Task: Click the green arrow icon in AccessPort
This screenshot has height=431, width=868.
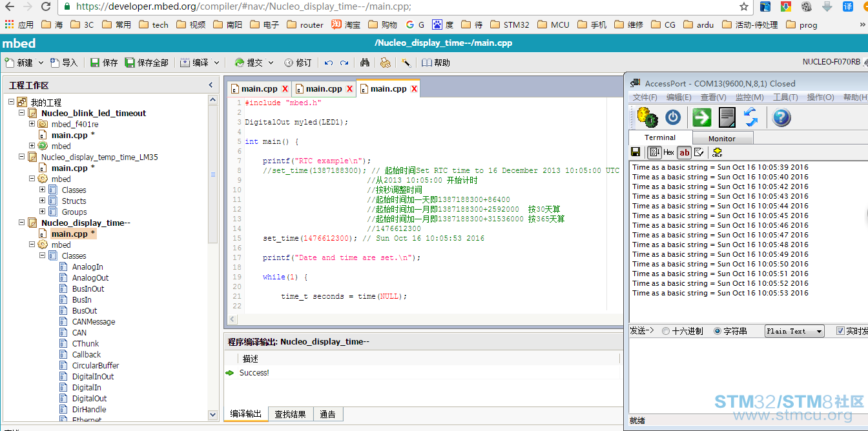Action: tap(701, 117)
